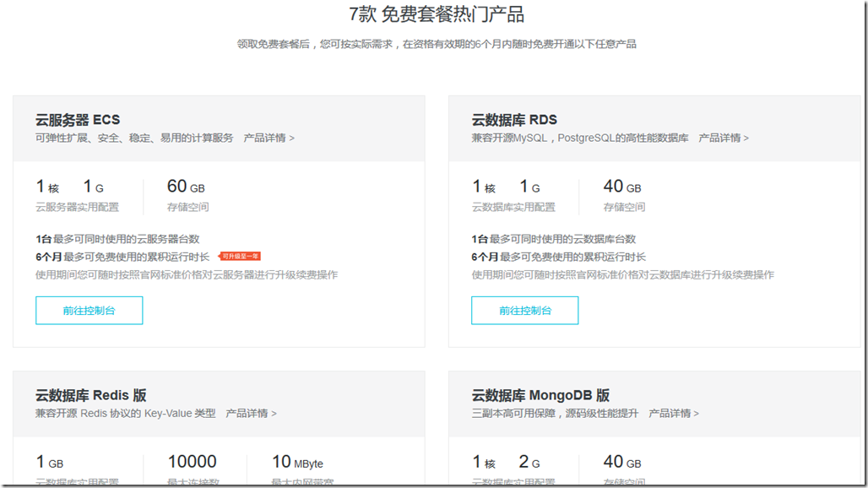Click the 40 GB storage value in RDS
Image resolution: width=868 pixels, height=488 pixels.
tap(622, 187)
